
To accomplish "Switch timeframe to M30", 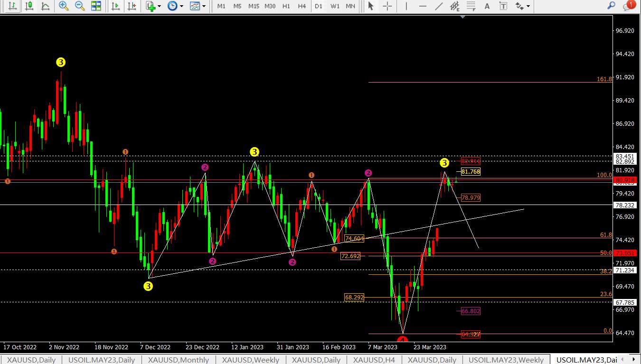I will [270, 6].
